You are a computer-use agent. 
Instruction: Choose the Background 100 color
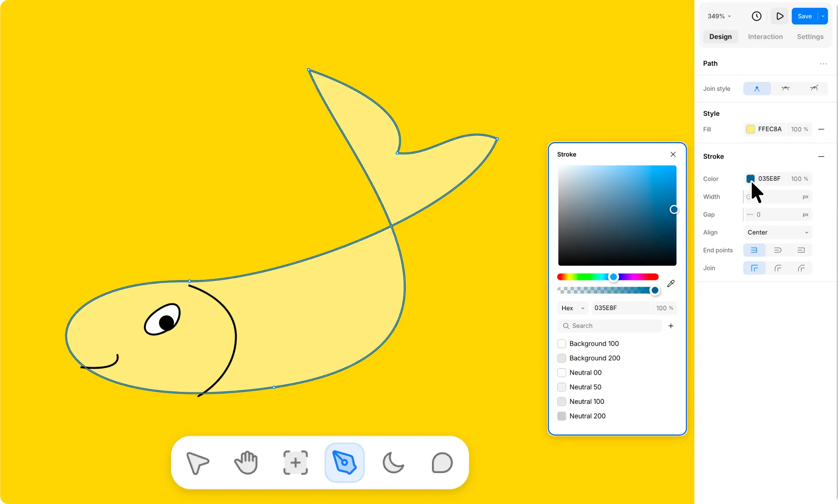pos(588,343)
